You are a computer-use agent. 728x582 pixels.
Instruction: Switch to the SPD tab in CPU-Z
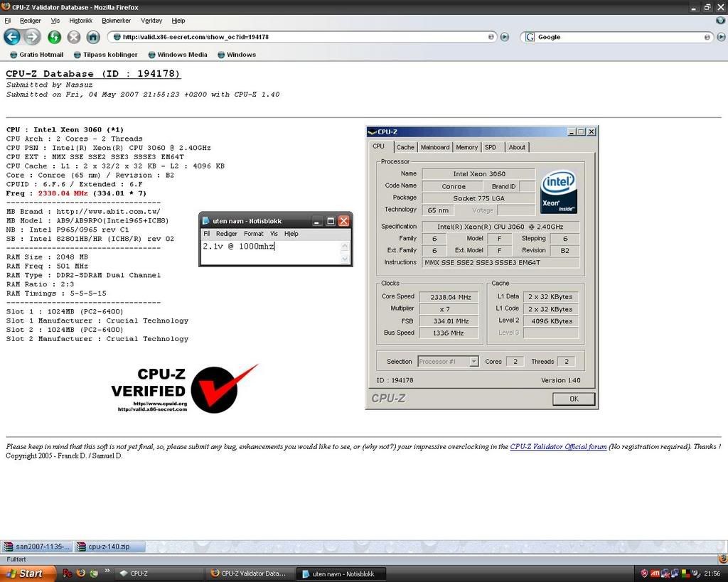pyautogui.click(x=491, y=147)
